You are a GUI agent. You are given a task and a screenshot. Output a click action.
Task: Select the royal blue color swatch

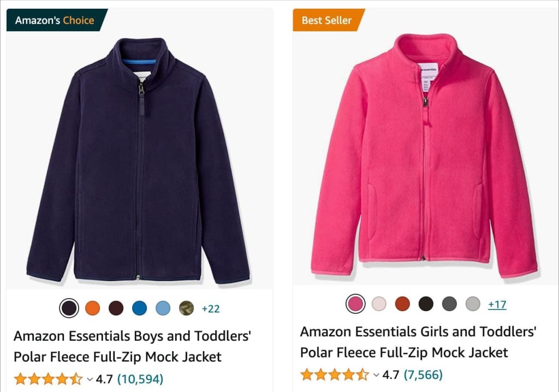pyautogui.click(x=140, y=308)
